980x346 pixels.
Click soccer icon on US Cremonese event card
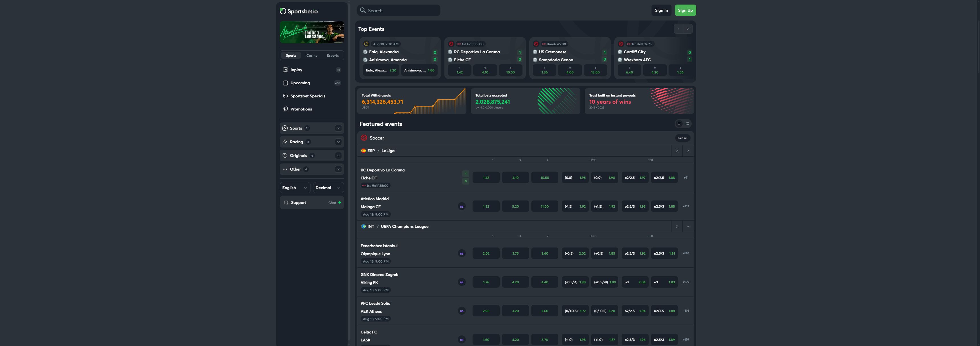click(536, 44)
